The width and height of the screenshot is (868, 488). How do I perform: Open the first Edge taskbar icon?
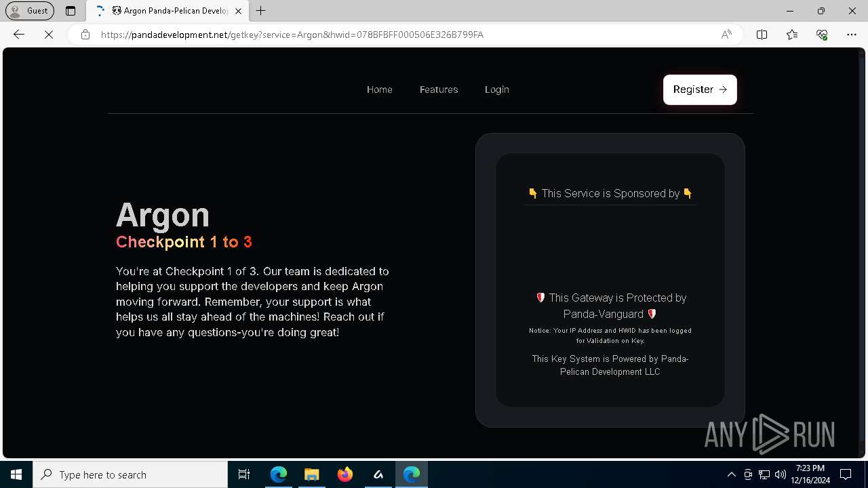coord(279,474)
